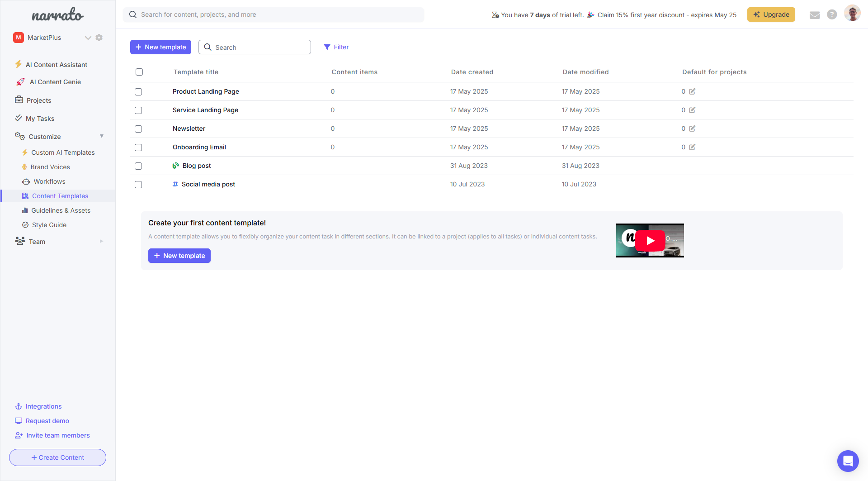The height and width of the screenshot is (481, 868).
Task: Click the Create Content button
Action: (x=57, y=457)
